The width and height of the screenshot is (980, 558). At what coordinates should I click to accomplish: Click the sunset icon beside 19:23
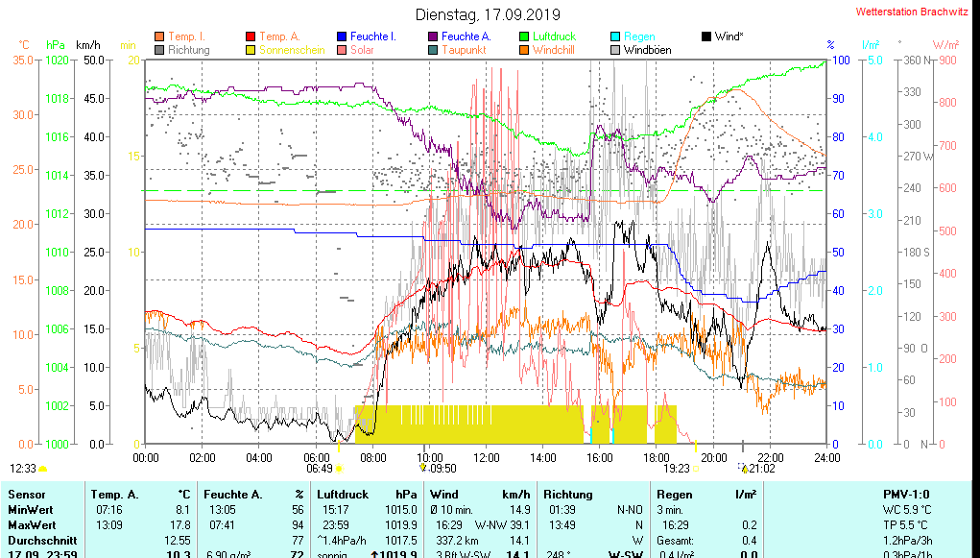[695, 468]
